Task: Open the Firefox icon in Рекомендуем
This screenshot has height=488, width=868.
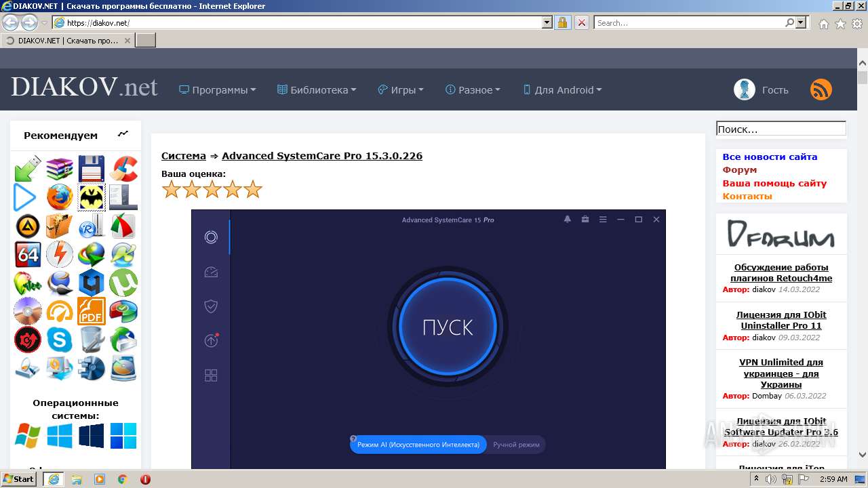Action: [x=60, y=198]
